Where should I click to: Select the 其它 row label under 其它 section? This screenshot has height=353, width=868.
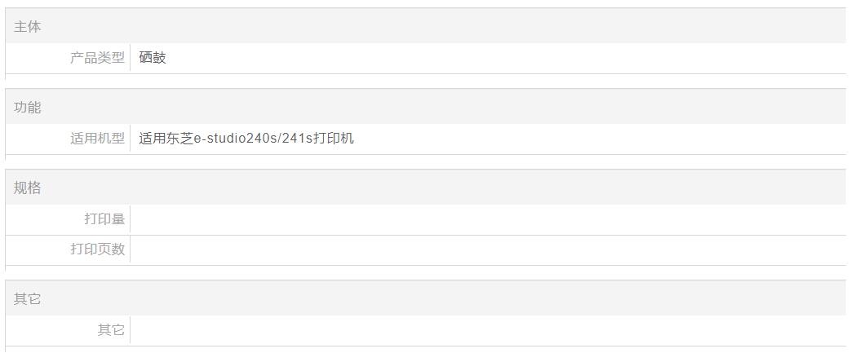[111, 330]
